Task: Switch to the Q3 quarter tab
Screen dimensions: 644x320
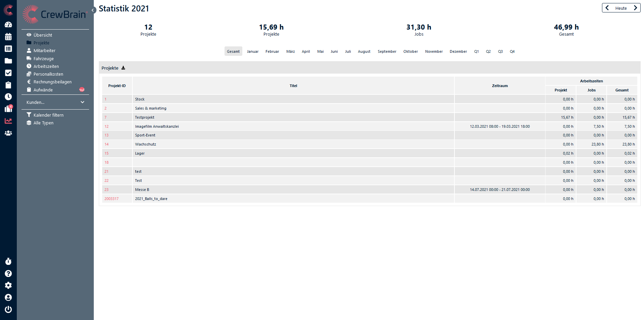Action: (x=500, y=51)
